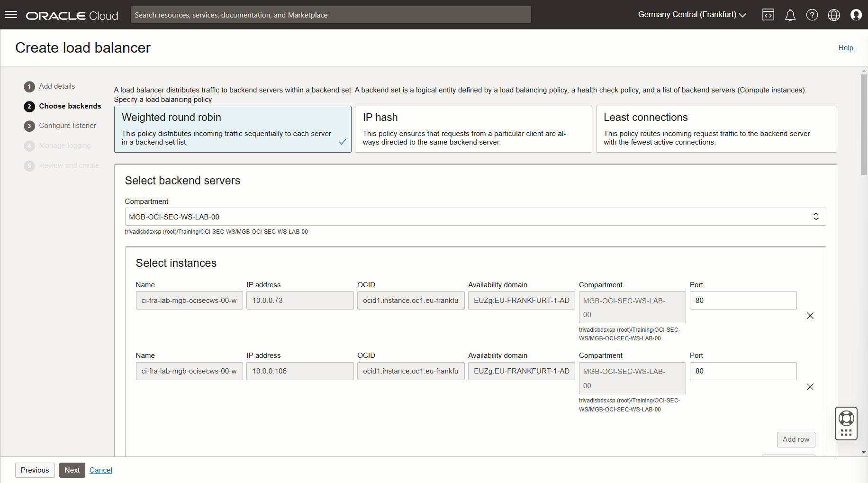Edit the Port field for 10.0.0.106
868x483 pixels.
(x=743, y=371)
